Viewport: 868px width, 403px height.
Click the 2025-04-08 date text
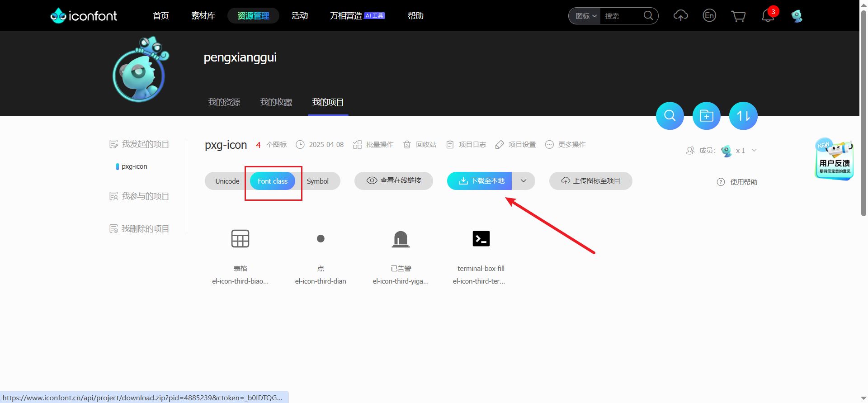point(326,145)
